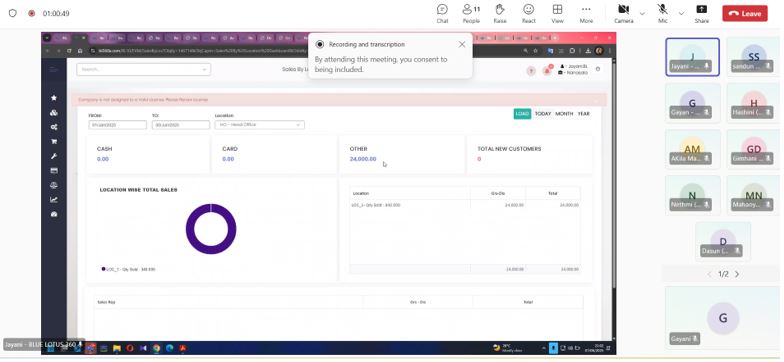The width and height of the screenshot is (784, 362).
Task: Share your screen with Share icon
Action: pos(702,14)
